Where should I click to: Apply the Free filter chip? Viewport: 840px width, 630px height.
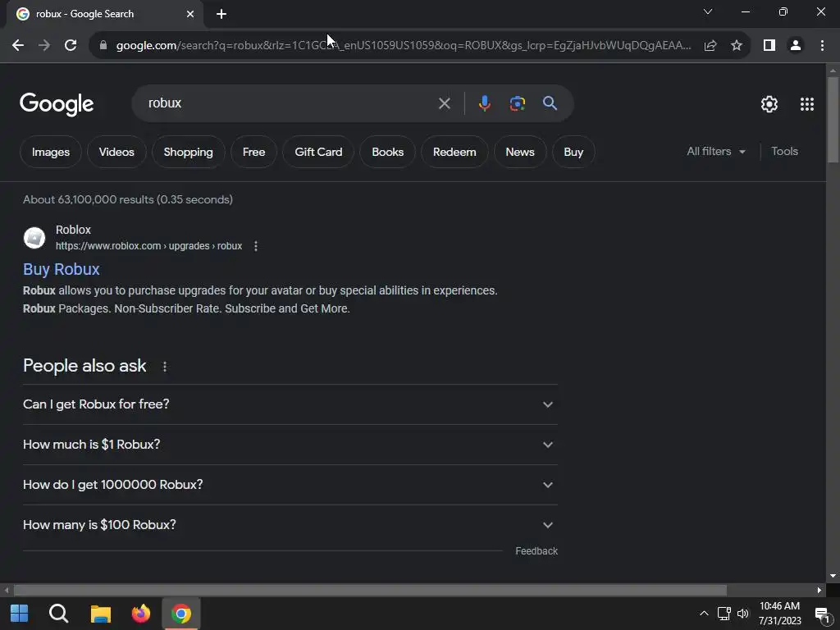[x=254, y=152]
